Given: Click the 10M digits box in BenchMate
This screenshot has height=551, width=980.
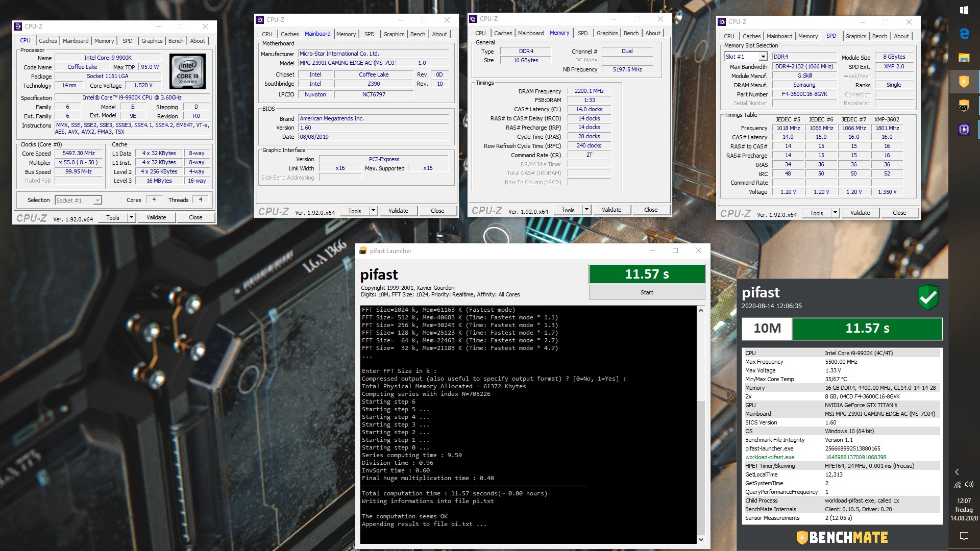Looking at the screenshot, I should [x=767, y=329].
